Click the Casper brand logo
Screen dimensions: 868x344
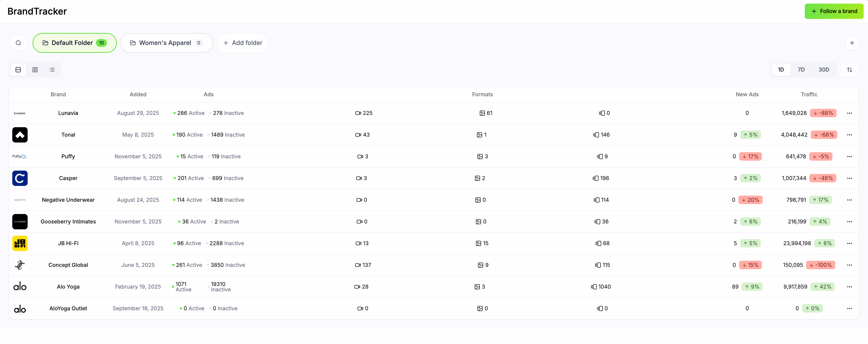click(20, 178)
